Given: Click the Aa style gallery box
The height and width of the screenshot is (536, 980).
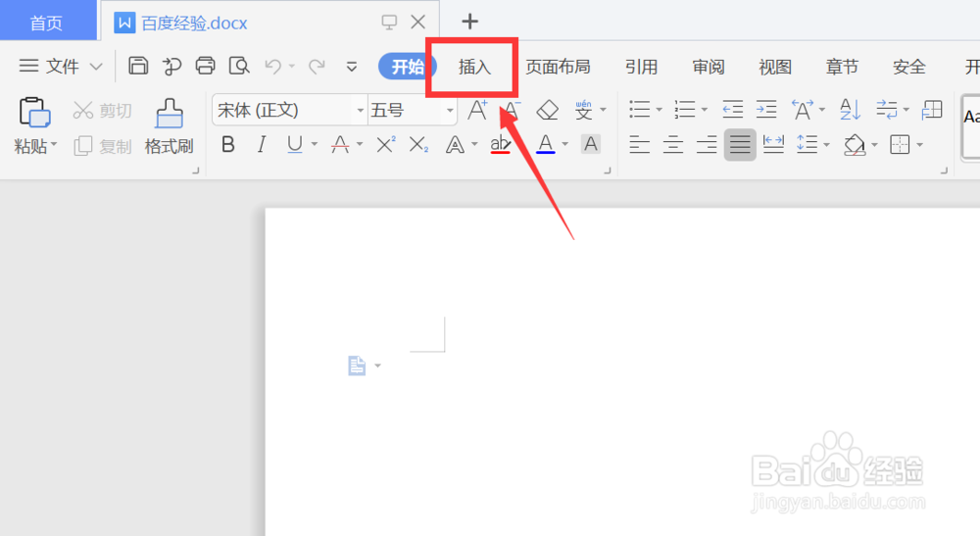Looking at the screenshot, I should tap(970, 126).
